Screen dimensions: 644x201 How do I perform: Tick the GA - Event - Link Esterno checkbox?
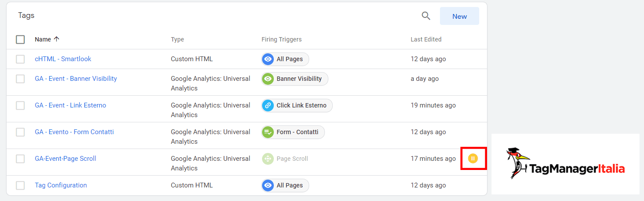coord(20,105)
